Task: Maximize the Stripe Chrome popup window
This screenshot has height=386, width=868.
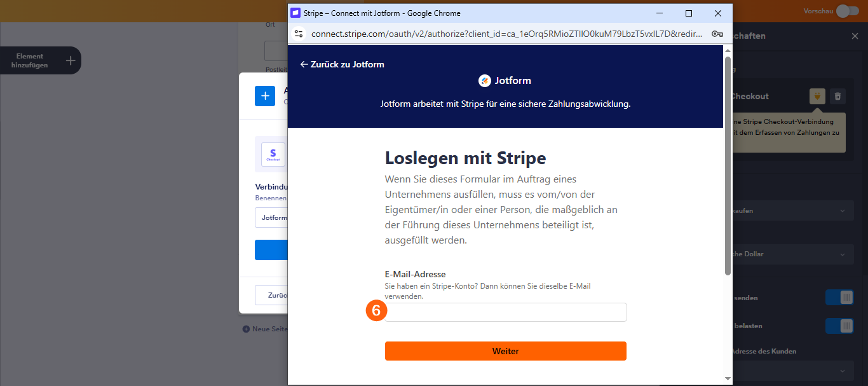Action: [x=689, y=13]
